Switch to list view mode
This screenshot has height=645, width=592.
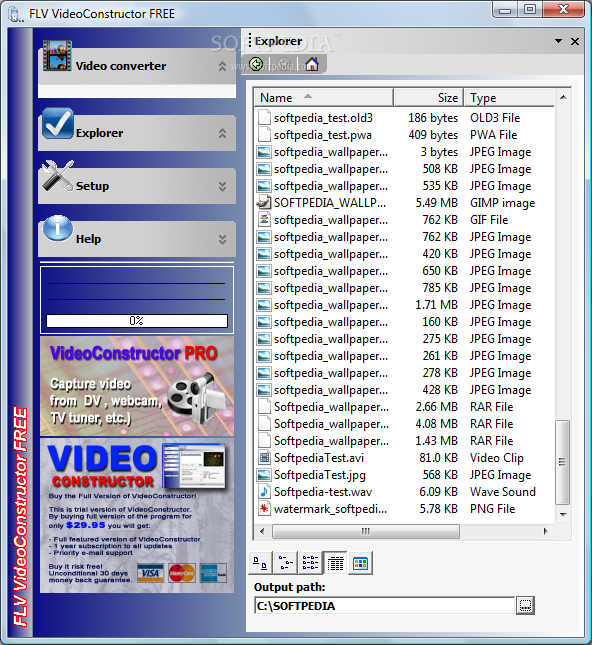310,563
